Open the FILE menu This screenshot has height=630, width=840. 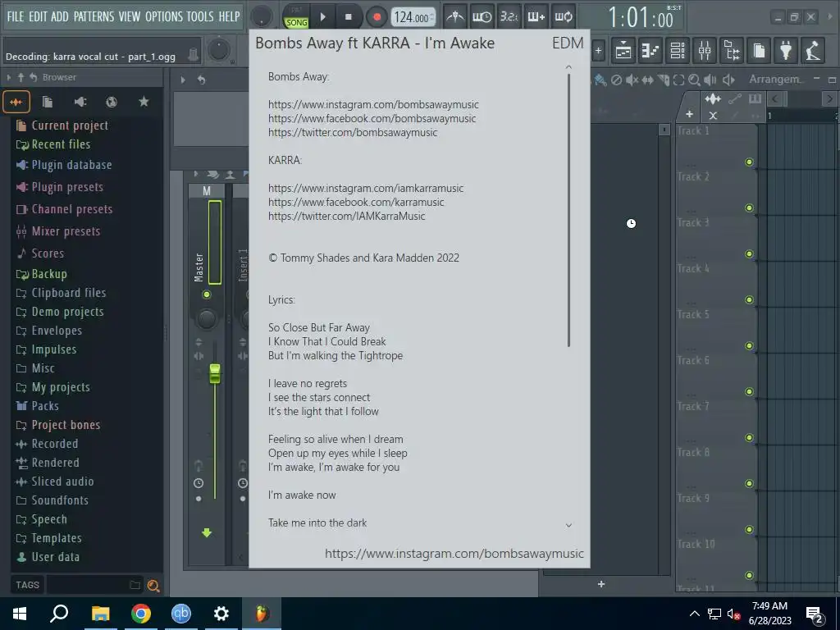click(15, 16)
